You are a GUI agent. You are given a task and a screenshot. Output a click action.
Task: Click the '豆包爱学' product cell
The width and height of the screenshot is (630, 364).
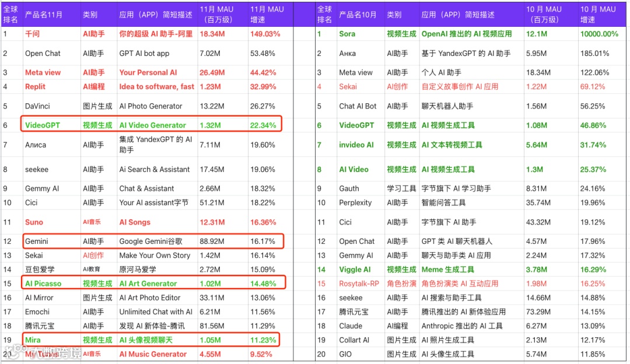pyautogui.click(x=40, y=269)
